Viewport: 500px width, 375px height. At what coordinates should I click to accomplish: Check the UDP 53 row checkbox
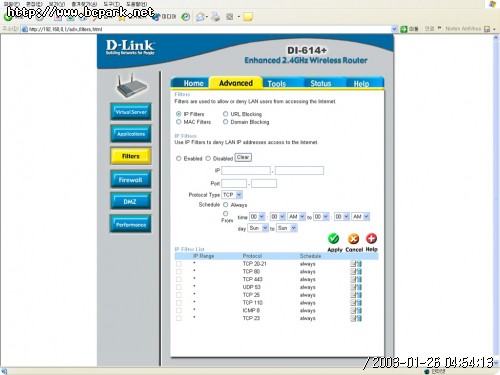coord(179,287)
